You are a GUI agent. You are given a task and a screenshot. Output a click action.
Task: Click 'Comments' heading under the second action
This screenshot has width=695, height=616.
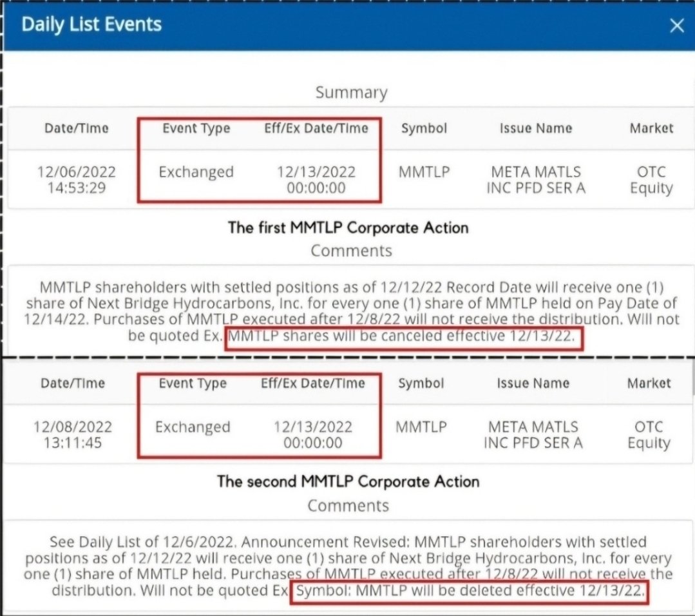tap(348, 506)
